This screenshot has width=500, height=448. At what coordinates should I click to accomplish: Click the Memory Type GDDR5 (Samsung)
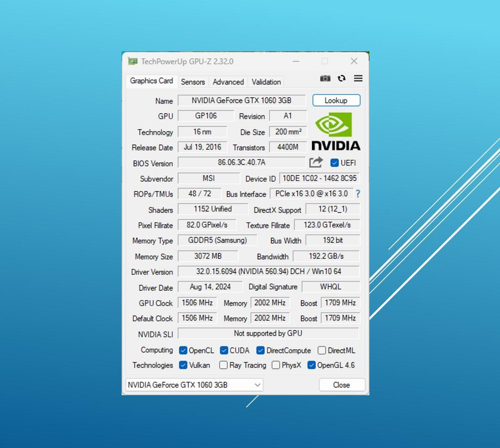pos(217,240)
